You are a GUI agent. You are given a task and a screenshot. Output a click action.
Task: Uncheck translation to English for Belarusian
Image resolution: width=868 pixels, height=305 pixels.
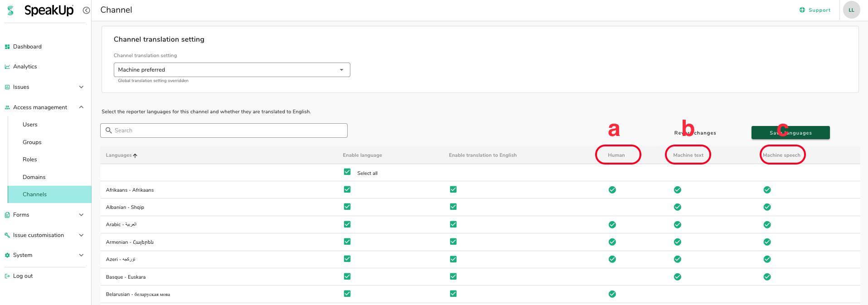(x=453, y=294)
